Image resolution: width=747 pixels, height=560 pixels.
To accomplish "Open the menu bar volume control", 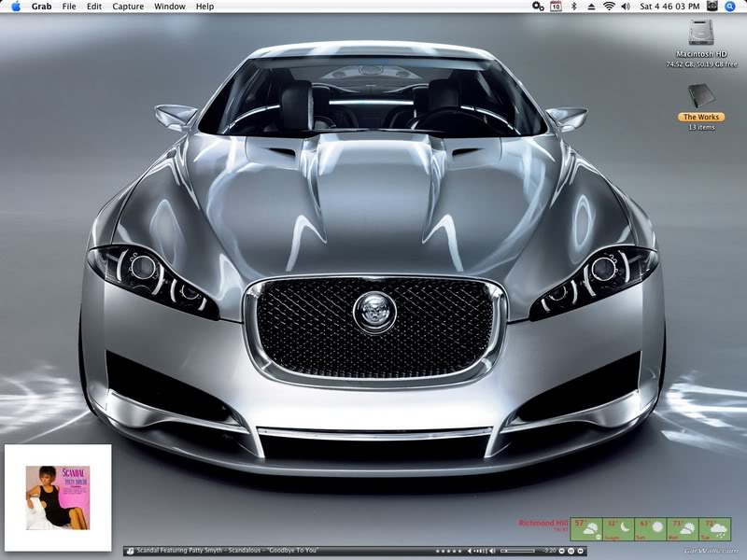I will (626, 7).
